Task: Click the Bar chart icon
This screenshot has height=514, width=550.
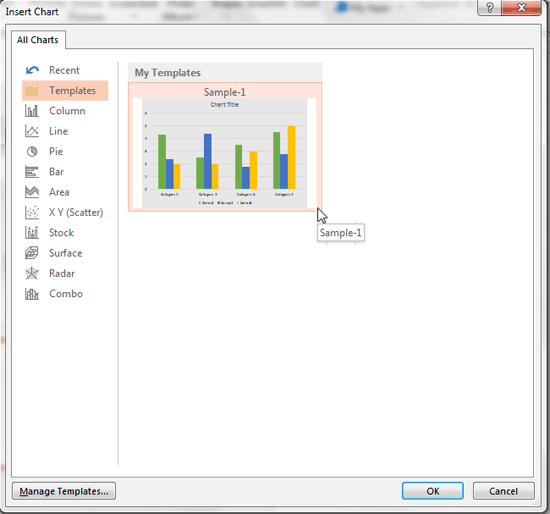Action: [x=32, y=172]
